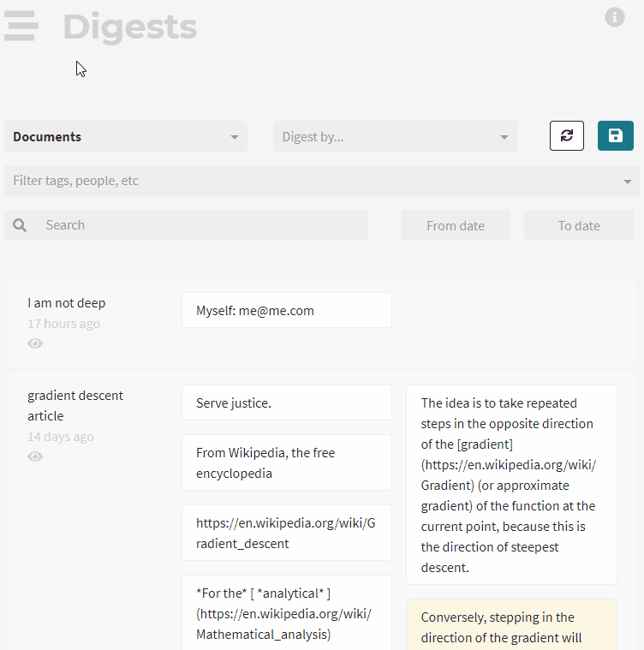
Task: Click the magnifier search icon
Action: (20, 225)
